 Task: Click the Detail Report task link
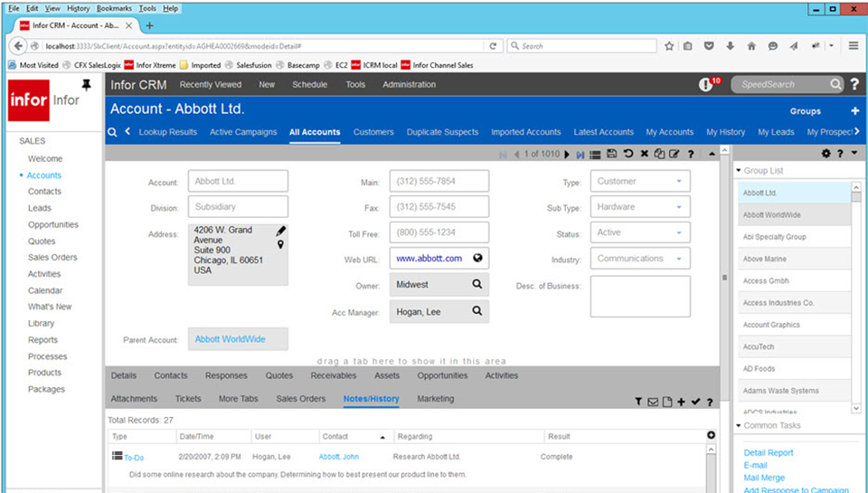[x=769, y=452]
